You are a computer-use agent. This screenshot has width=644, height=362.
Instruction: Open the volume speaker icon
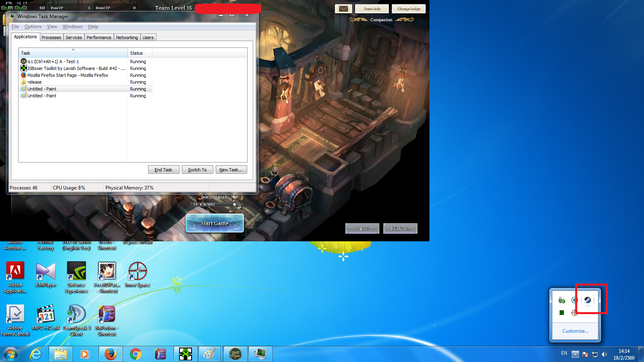tap(604, 354)
